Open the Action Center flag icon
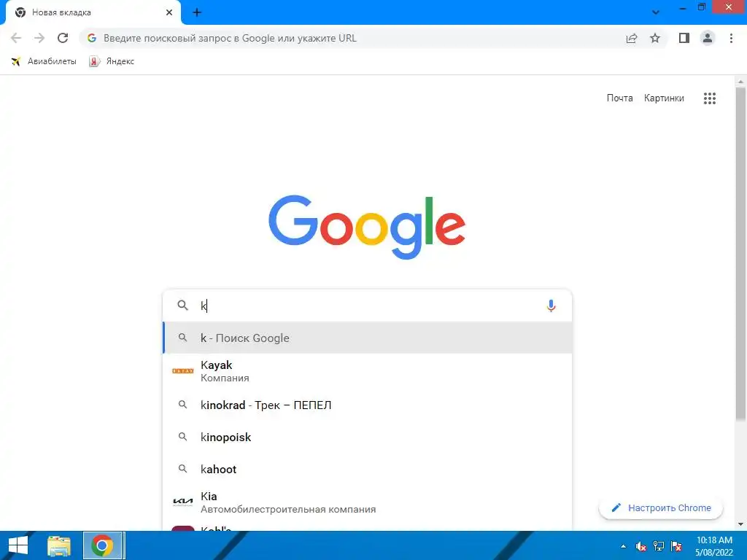This screenshot has width=747, height=560. [x=676, y=546]
